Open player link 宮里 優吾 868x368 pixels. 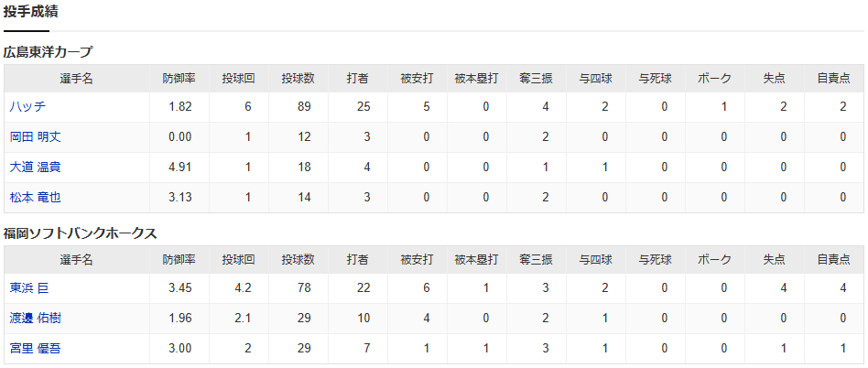click(x=36, y=348)
